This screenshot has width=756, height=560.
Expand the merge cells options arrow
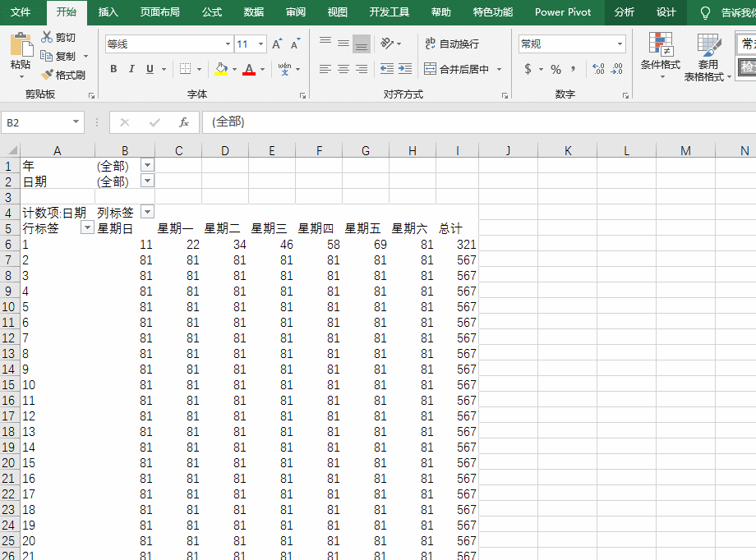tap(499, 69)
